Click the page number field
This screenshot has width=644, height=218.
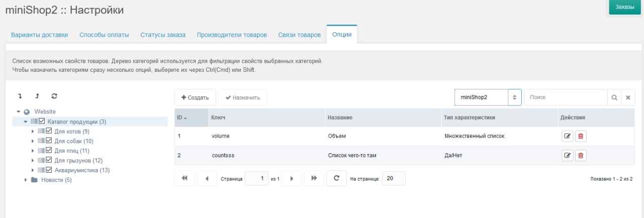257,178
